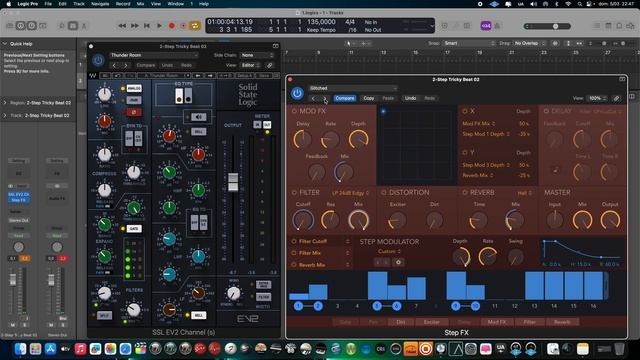Click the Dirt step target button

[401, 322]
